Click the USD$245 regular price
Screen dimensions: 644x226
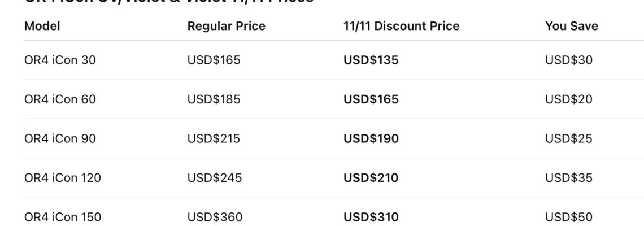[x=214, y=178]
